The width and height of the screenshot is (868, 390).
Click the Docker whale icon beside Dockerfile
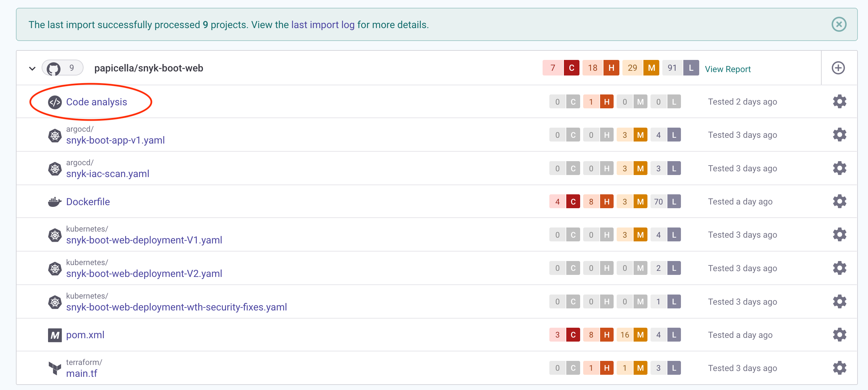coord(54,202)
